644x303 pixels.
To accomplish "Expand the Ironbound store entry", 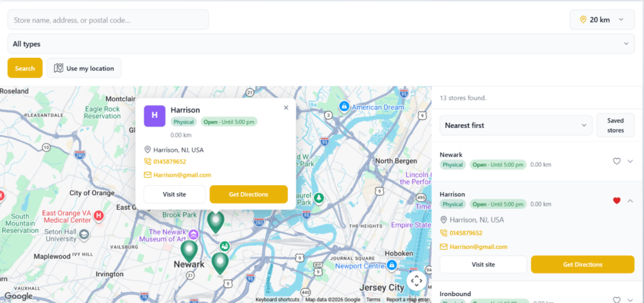I will coord(630,300).
